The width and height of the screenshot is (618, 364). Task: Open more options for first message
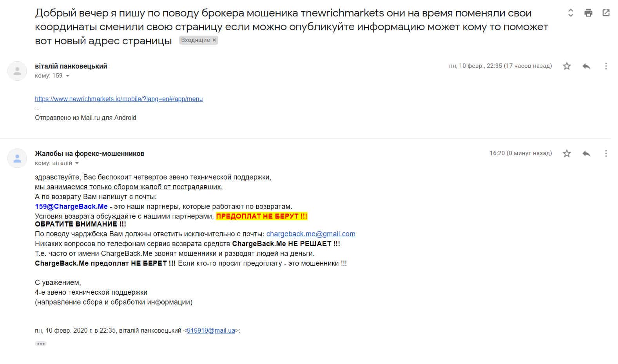pos(606,66)
